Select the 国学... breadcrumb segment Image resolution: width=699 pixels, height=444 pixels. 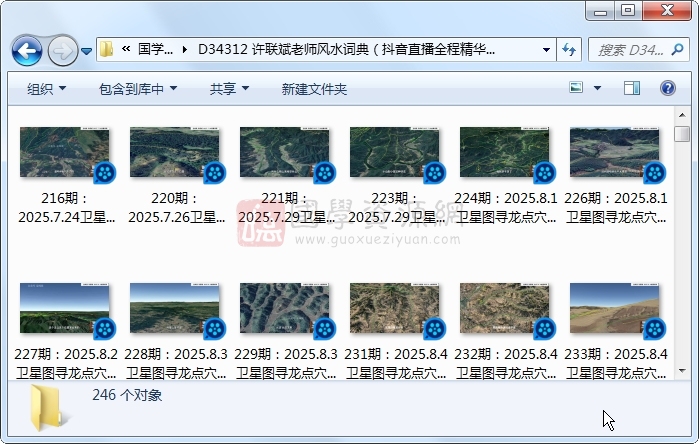[x=155, y=49]
